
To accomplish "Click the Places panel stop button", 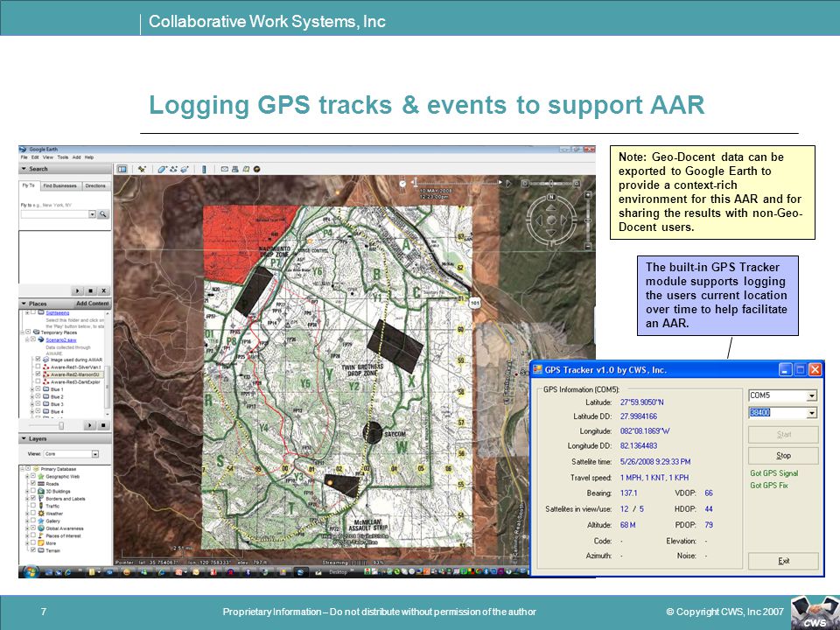I will click(x=103, y=425).
